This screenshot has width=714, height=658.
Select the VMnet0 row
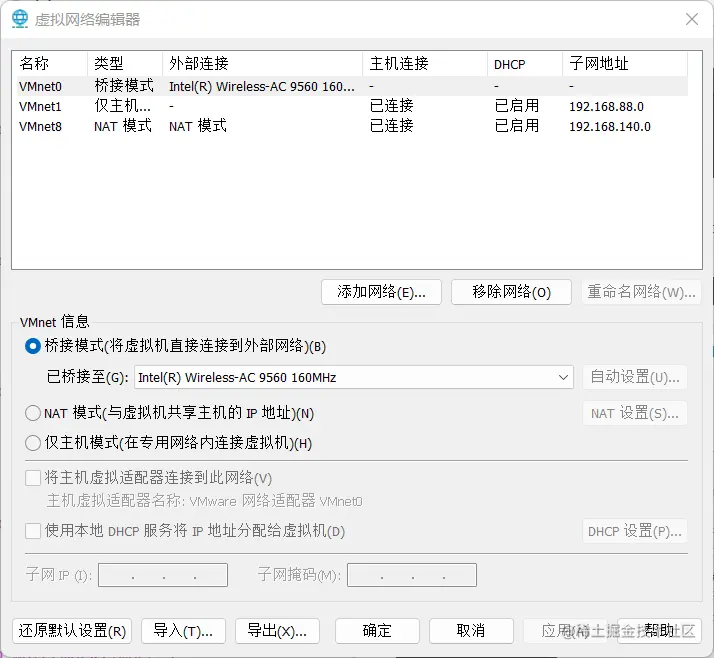click(352, 86)
